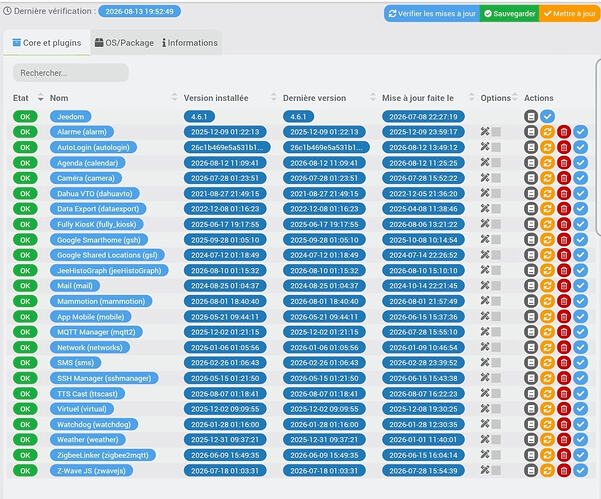
Task: Click the page vertical scrollbar
Action: [x=598, y=146]
